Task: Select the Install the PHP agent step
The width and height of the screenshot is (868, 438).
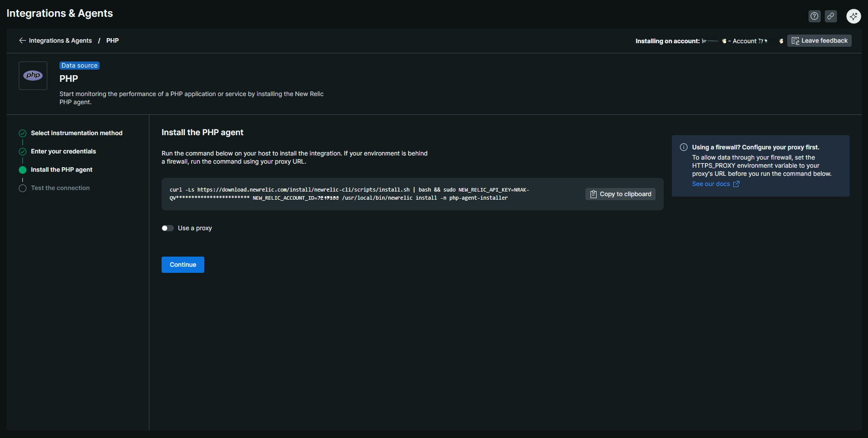Action: tap(61, 170)
